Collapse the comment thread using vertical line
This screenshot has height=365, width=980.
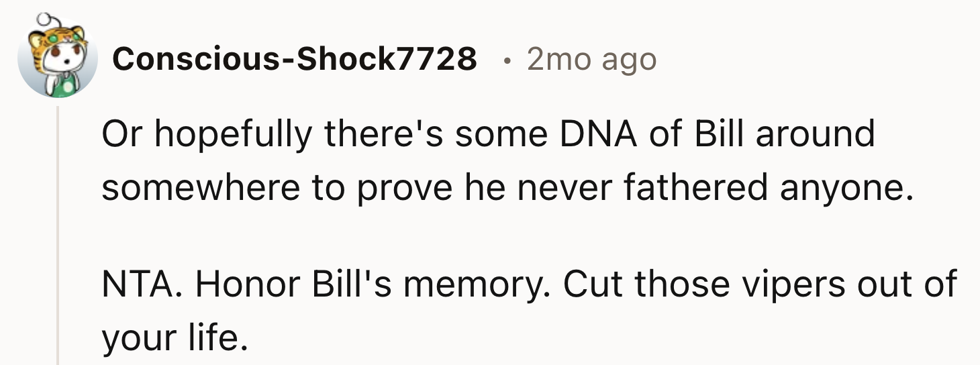[58, 235]
